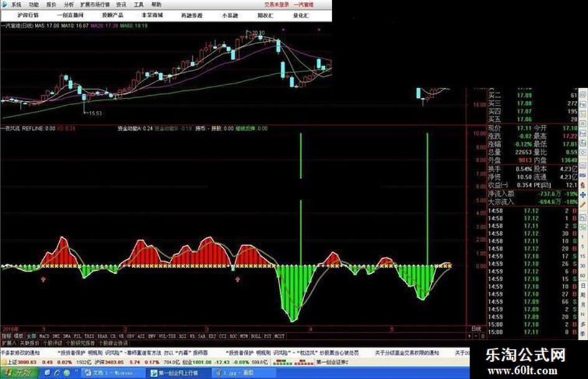The height and width of the screenshot is (379, 588).
Task: Open 期权汇
Action: tap(265, 16)
